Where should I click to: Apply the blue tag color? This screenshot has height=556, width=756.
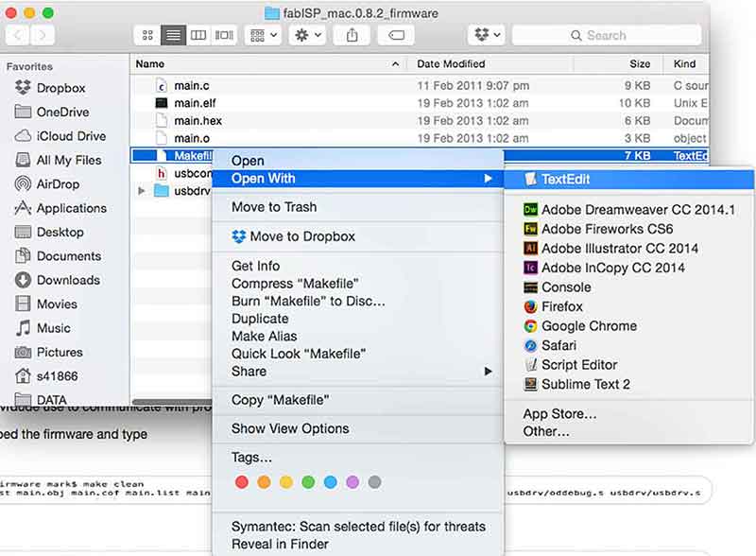(x=330, y=481)
